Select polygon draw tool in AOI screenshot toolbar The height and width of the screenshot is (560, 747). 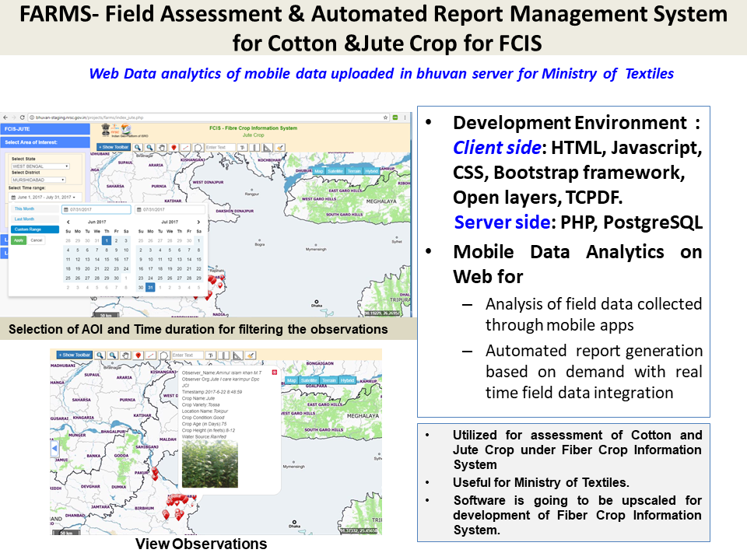(198, 148)
